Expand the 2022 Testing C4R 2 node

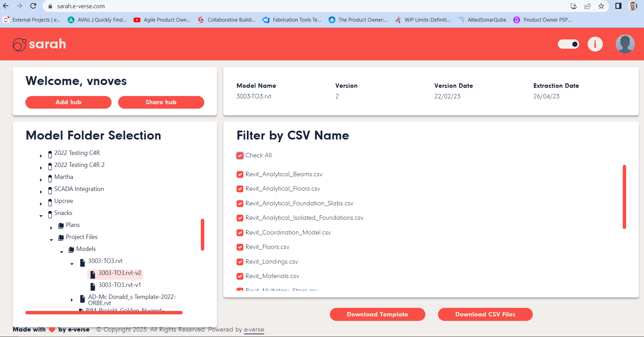pos(41,168)
